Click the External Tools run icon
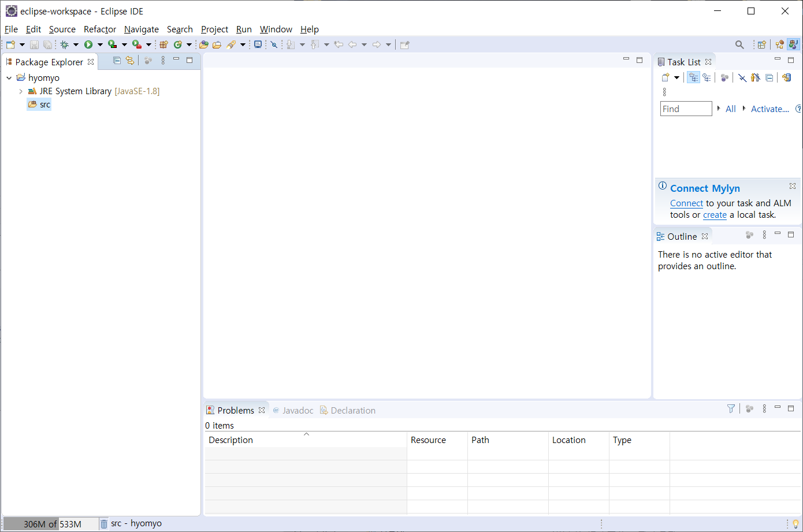Screen dimensions: 803x532 tap(137, 44)
